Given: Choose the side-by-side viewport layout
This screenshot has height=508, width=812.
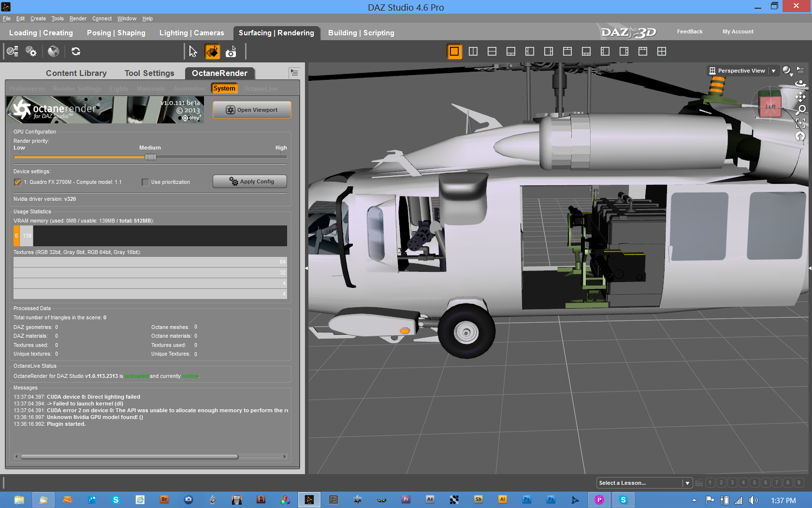Looking at the screenshot, I should pyautogui.click(x=473, y=51).
